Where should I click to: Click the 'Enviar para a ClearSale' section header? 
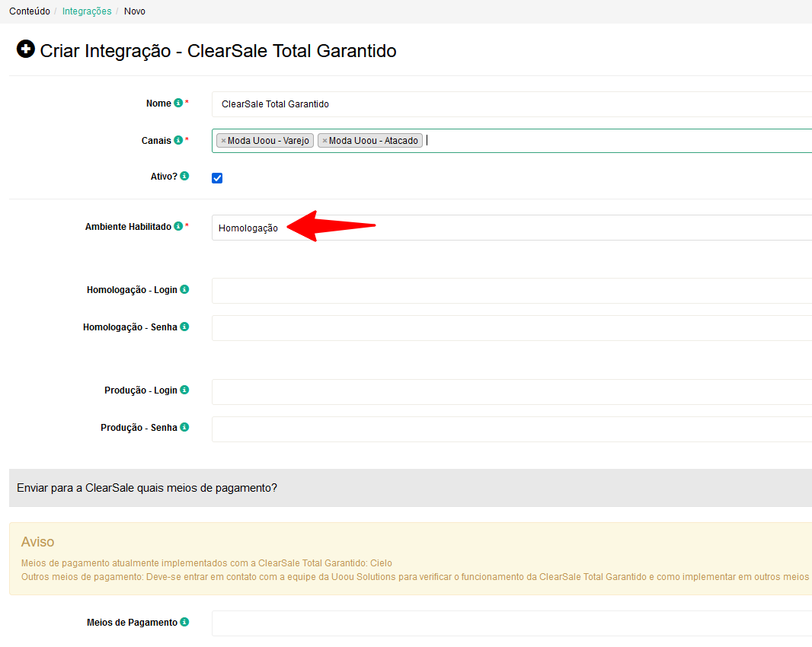click(x=410, y=488)
